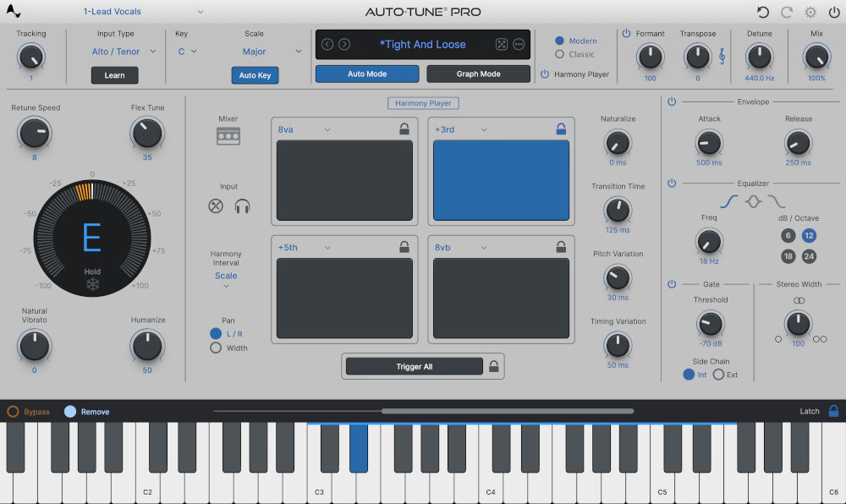Toggle the Envelope section power switch
The height and width of the screenshot is (504, 846).
pos(671,101)
